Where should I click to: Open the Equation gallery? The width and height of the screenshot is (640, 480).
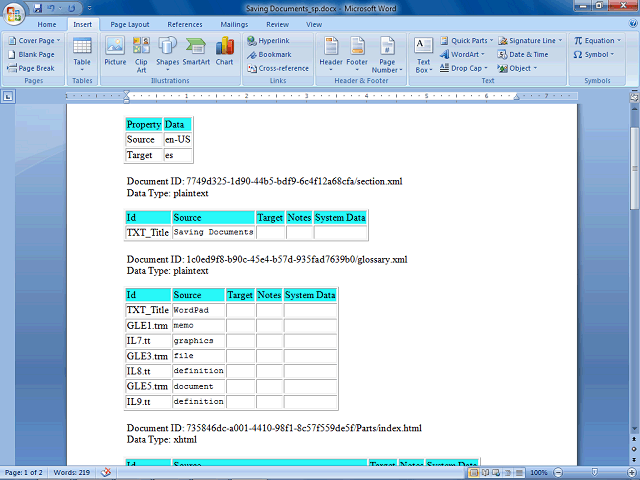[597, 40]
